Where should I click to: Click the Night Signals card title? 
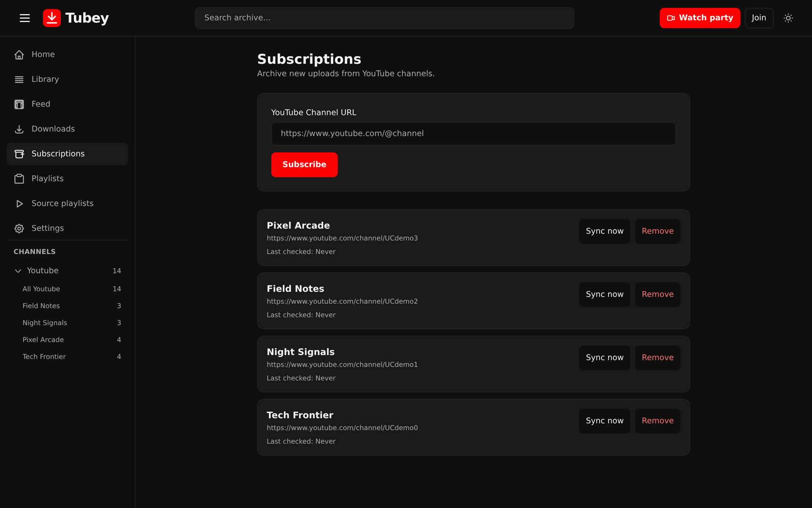tap(301, 352)
